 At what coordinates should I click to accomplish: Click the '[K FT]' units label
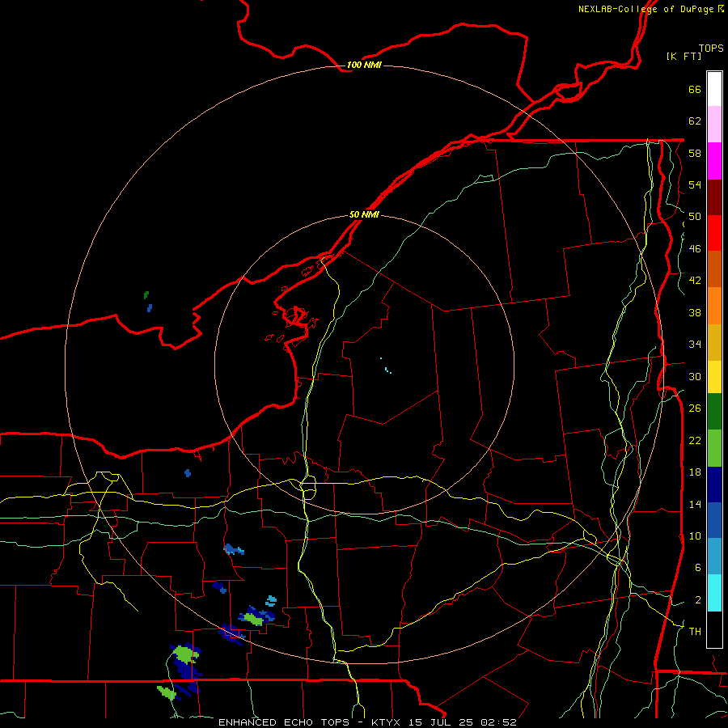pos(684,56)
